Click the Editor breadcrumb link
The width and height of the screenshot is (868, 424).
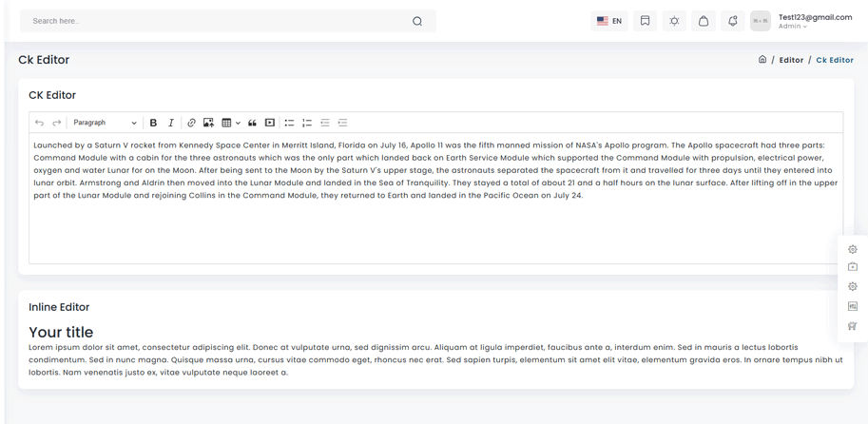[x=791, y=60]
